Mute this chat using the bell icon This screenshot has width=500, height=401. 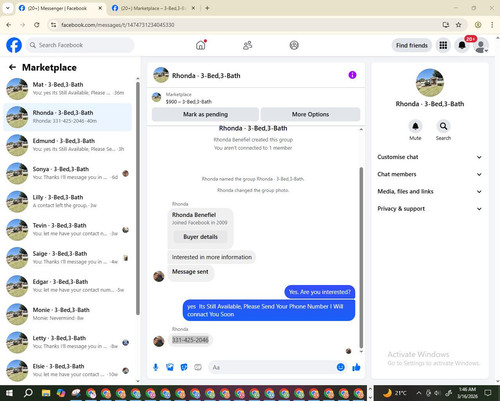tap(415, 126)
